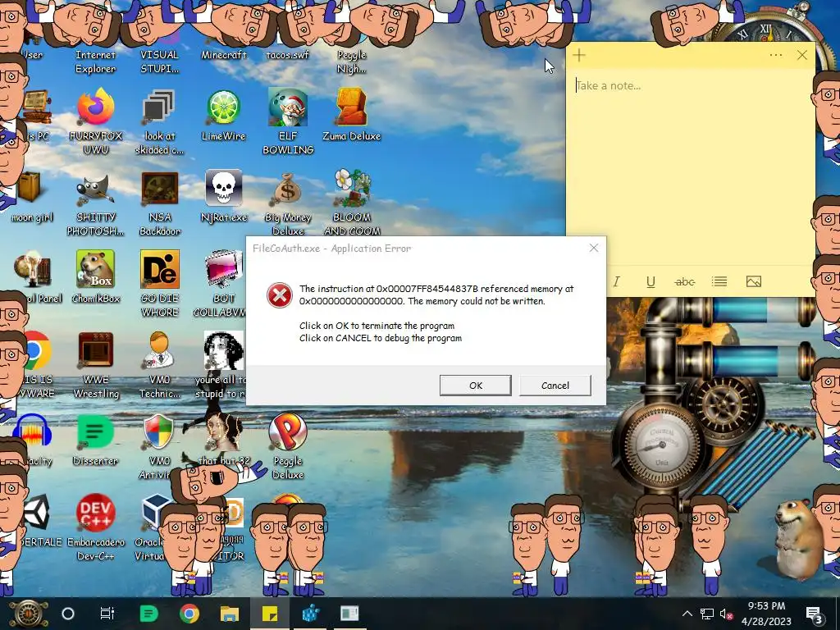Image resolution: width=840 pixels, height=630 pixels.
Task: Click Cancel to debug the program
Action: click(555, 386)
